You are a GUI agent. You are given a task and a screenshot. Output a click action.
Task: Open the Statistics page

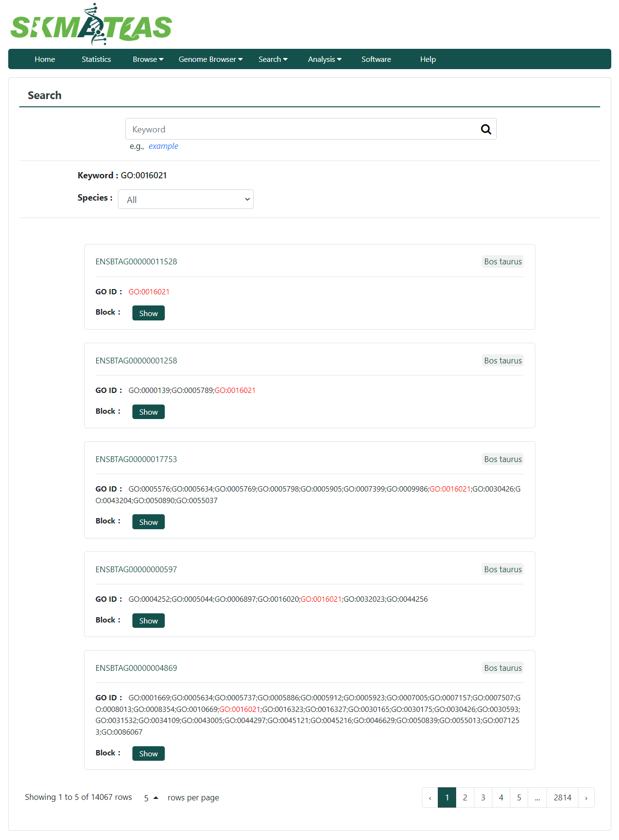[96, 59]
